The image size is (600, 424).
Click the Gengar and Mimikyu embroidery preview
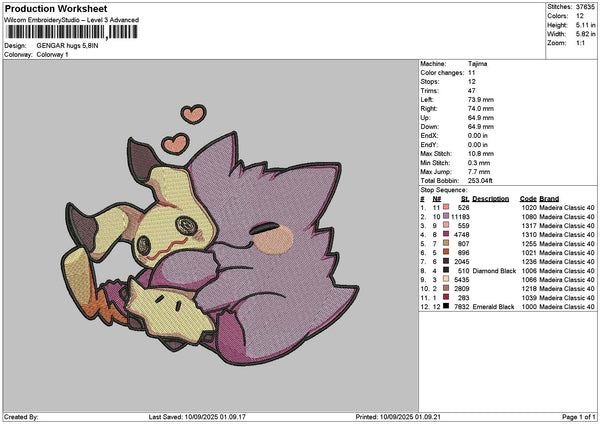point(210,235)
